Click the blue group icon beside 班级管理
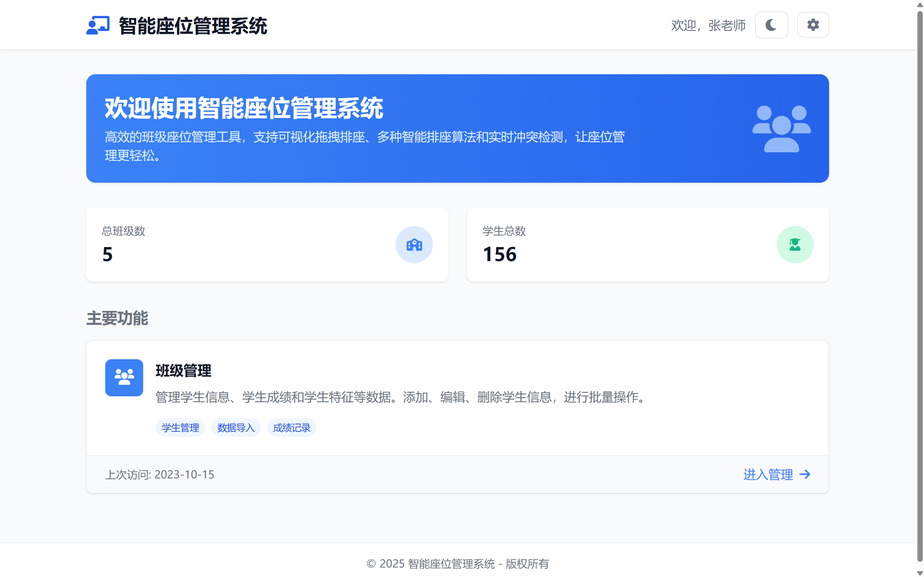Viewport: 924px width, 577px height. [124, 377]
